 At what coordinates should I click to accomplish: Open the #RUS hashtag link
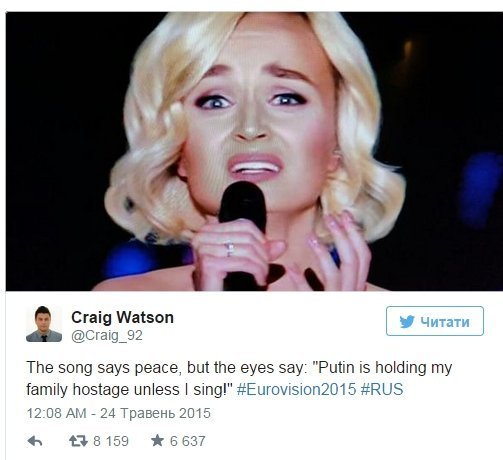point(382,389)
